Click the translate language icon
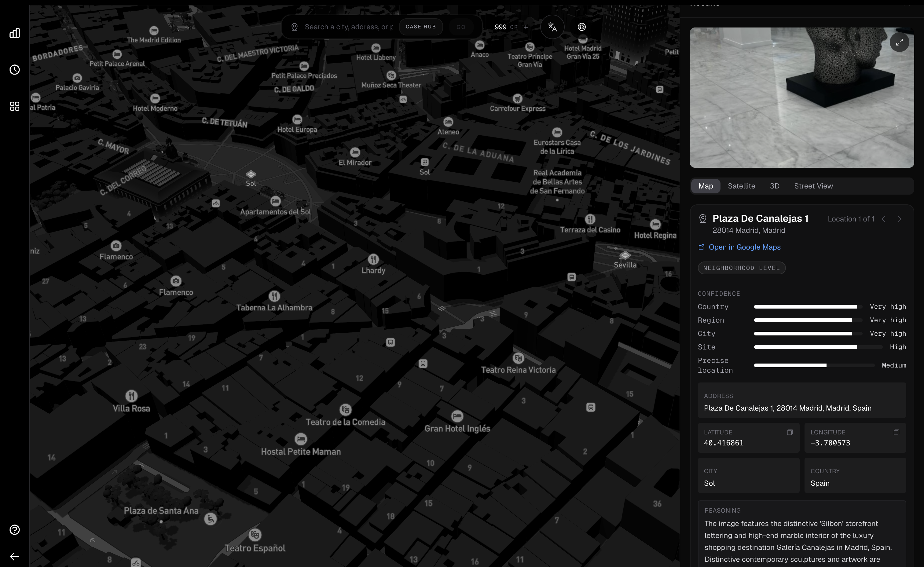The width and height of the screenshot is (924, 567). [552, 27]
